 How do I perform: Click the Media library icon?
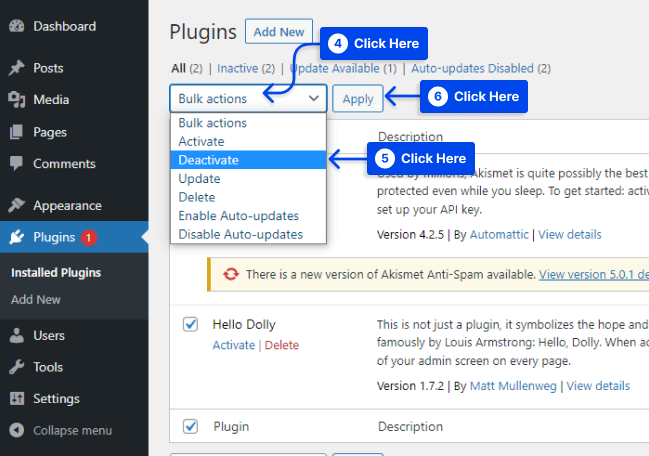17,99
